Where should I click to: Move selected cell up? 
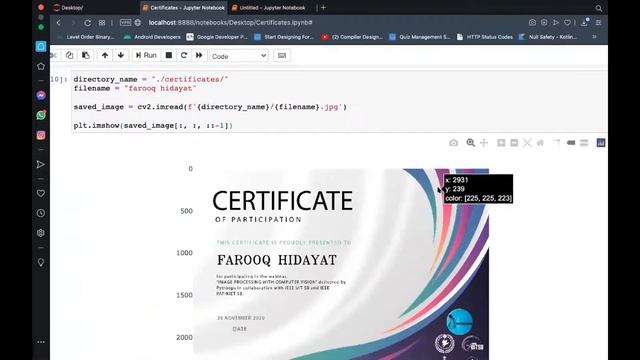coord(105,56)
